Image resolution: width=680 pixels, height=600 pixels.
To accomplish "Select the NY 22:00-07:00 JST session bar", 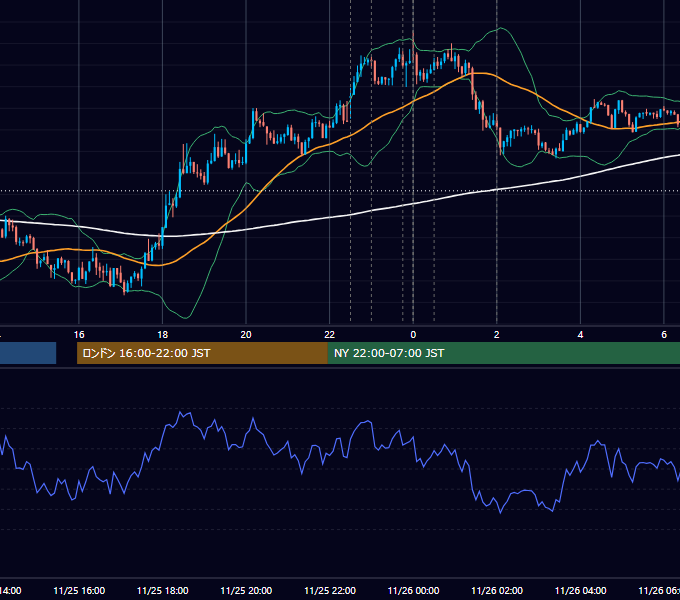I will point(503,353).
